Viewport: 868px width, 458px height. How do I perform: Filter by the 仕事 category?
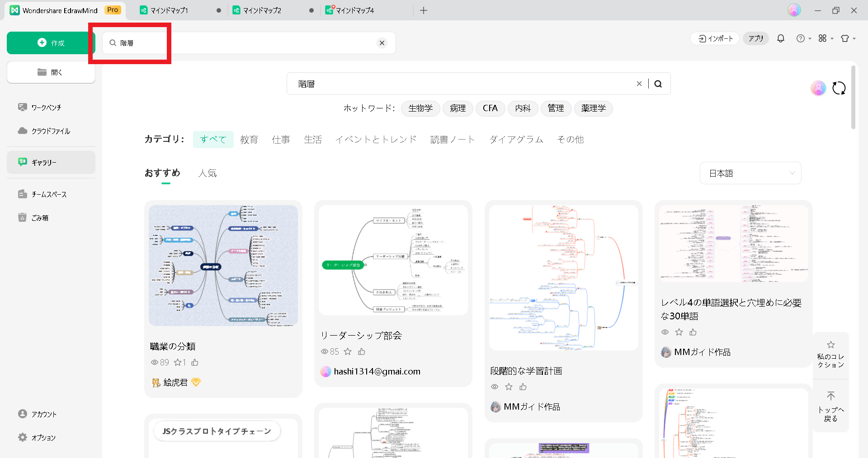[281, 140]
